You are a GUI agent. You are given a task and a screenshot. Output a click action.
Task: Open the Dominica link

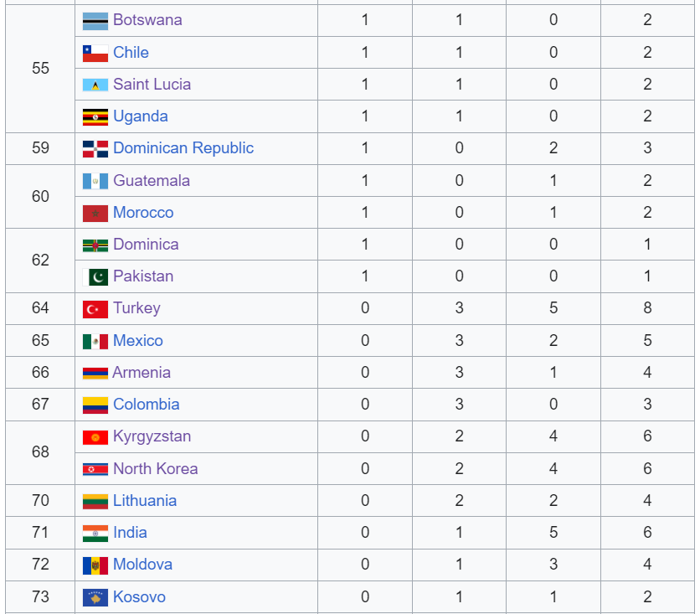click(x=146, y=245)
